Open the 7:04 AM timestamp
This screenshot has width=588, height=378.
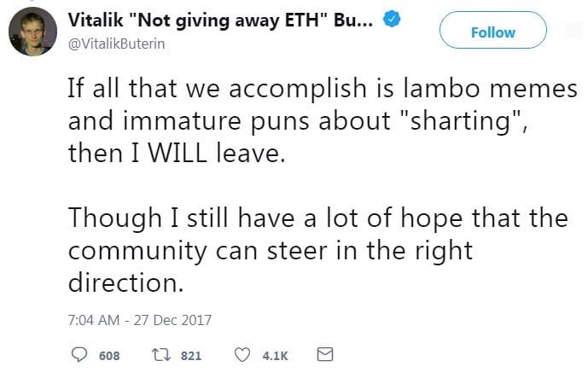[94, 320]
